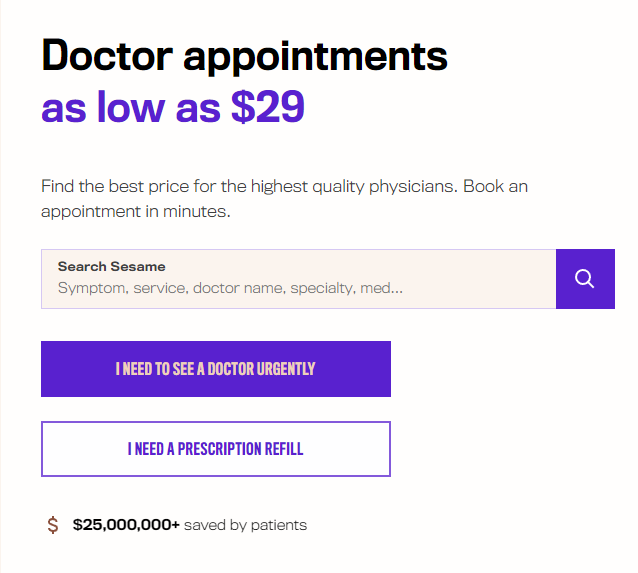Focus the Search Sesame input field
638x573 pixels.
tap(299, 279)
